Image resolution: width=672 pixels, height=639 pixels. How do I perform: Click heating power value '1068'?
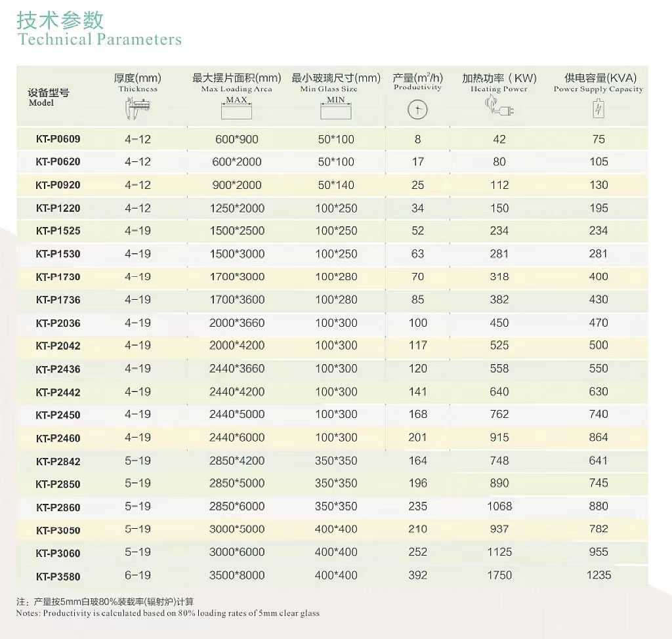click(x=499, y=506)
